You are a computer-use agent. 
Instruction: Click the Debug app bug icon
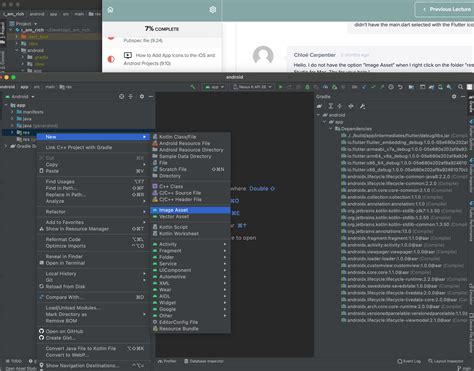(x=307, y=87)
